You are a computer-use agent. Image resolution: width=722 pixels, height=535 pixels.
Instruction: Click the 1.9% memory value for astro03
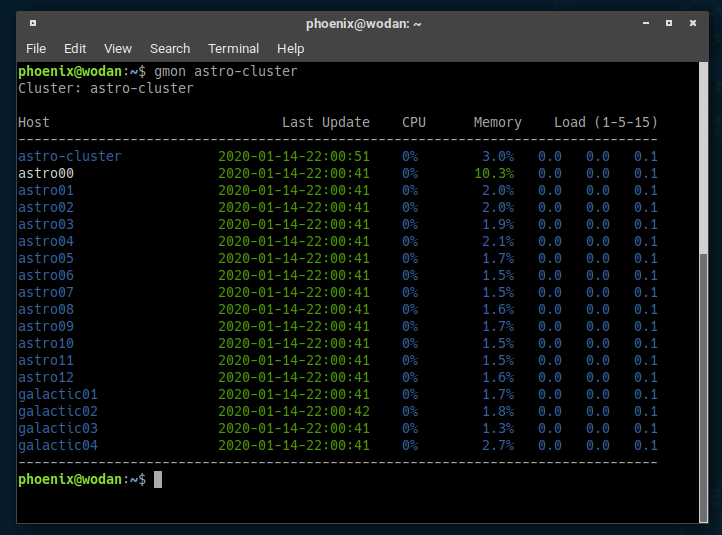tap(498, 224)
